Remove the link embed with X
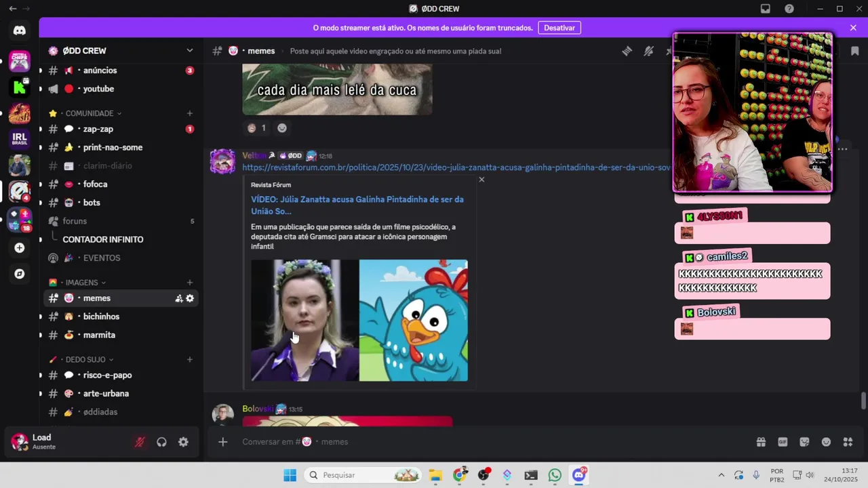Viewport: 868px width, 488px height. tap(481, 180)
